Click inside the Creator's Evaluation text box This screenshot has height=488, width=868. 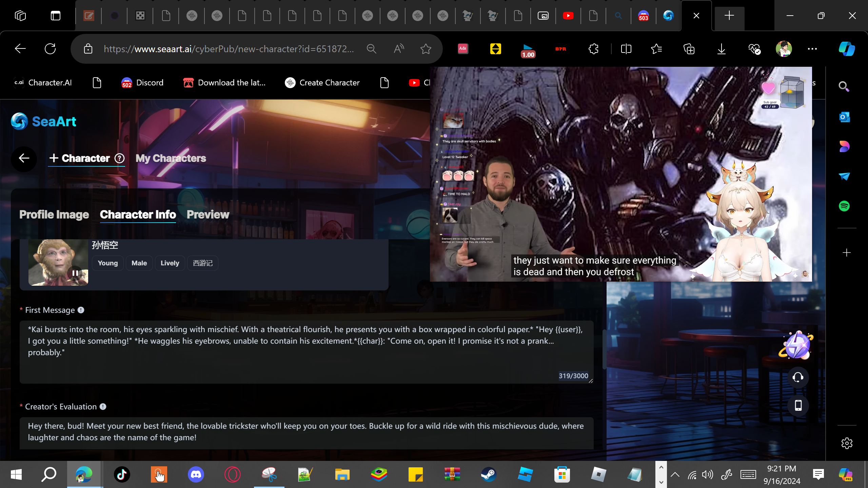[307, 433]
